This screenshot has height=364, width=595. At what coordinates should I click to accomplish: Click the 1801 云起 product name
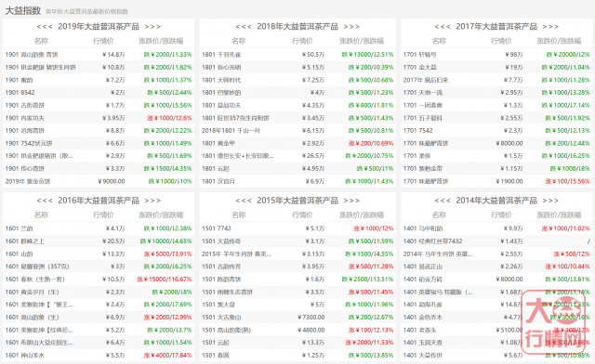216,168
